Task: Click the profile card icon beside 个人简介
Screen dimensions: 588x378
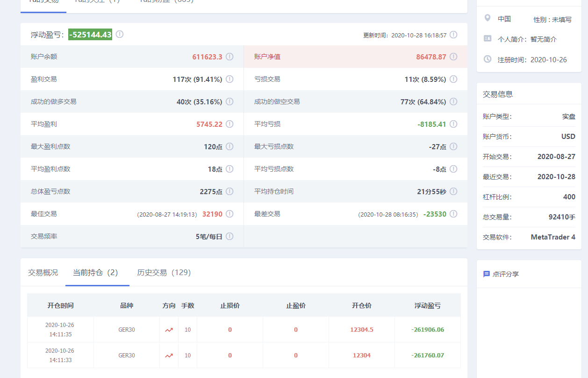Action: (488, 39)
